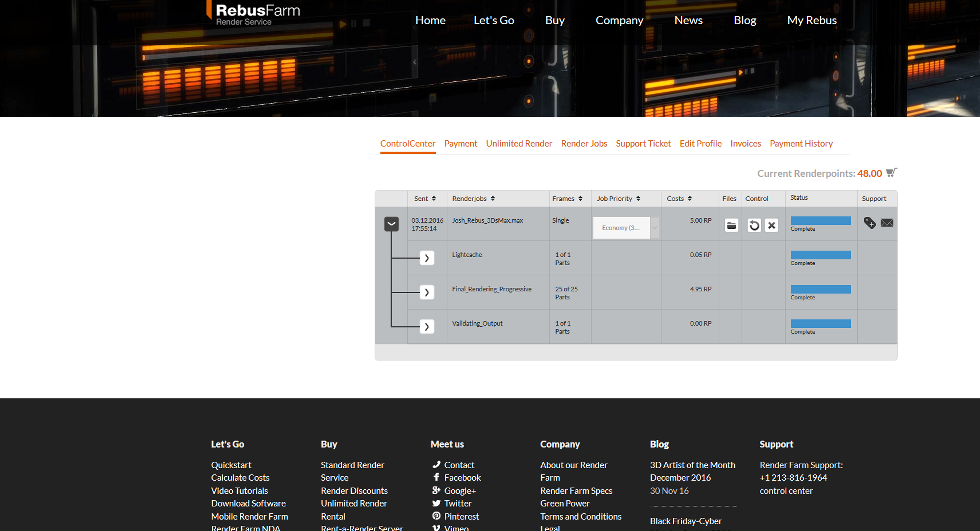Restart the render job with the reload icon
Viewport: 980px width, 531px height.
tap(754, 225)
